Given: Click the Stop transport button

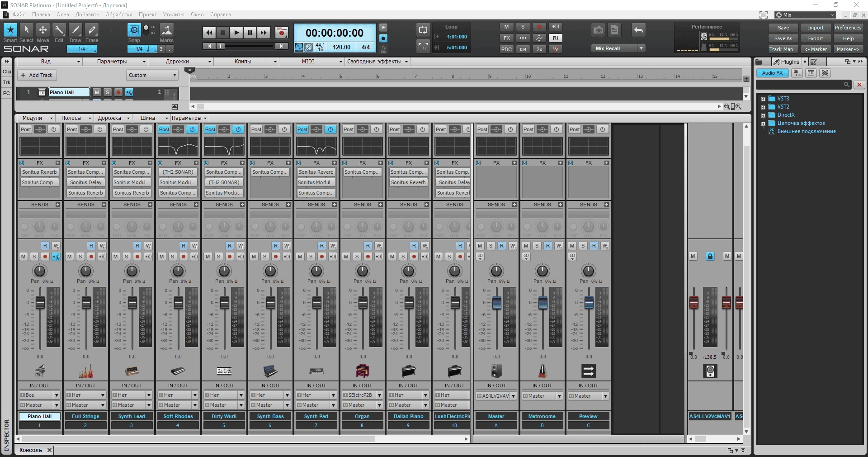Looking at the screenshot, I should 222,33.
